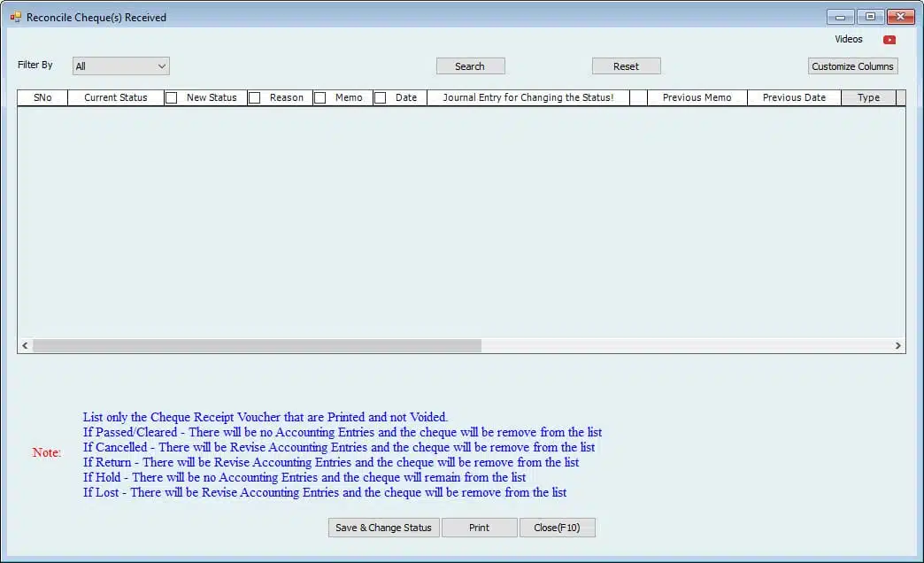Click Save & Change Status button
The width and height of the screenshot is (924, 563).
tap(383, 528)
